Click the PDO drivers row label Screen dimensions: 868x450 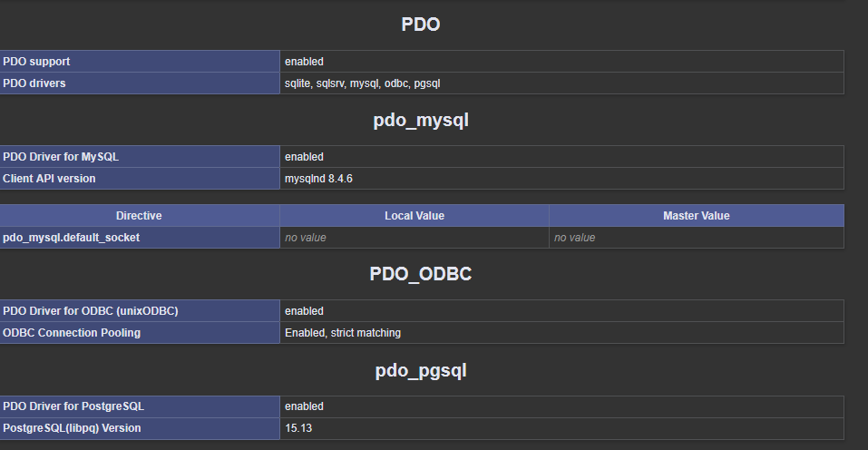(34, 83)
